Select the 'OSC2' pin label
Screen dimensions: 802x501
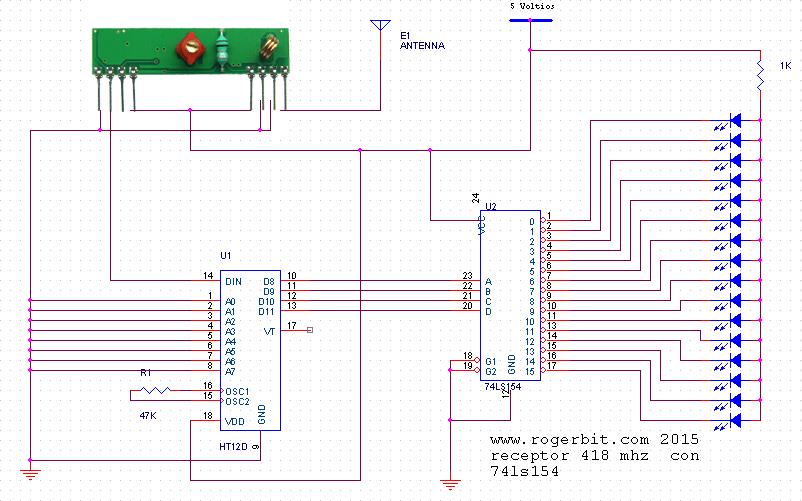237,402
